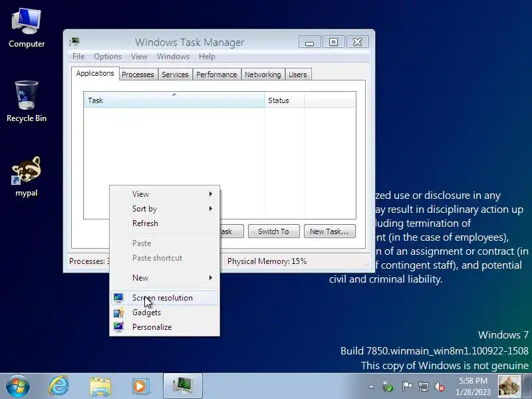Open the Help menu in Task Manager
532x399 pixels.
207,57
